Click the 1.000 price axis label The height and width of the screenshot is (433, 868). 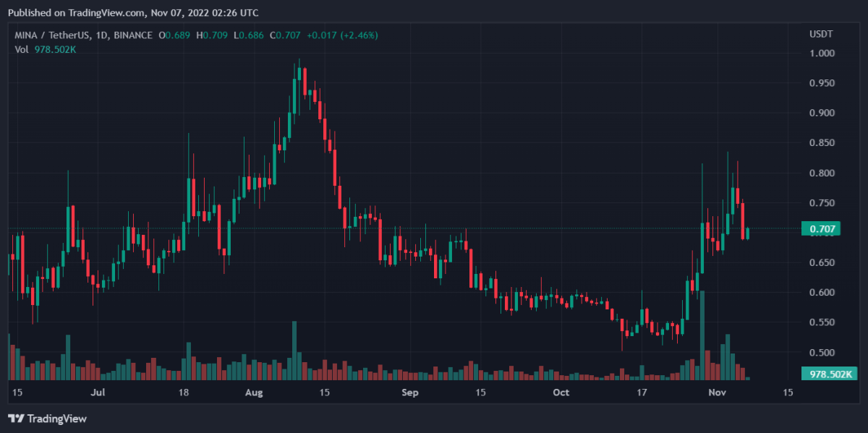coord(822,53)
